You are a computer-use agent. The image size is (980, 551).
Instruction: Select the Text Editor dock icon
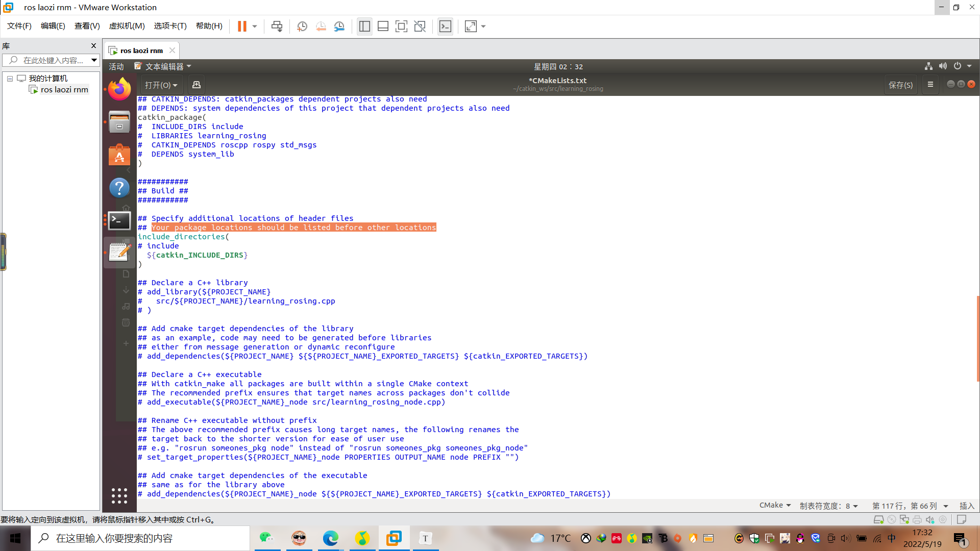tap(119, 252)
